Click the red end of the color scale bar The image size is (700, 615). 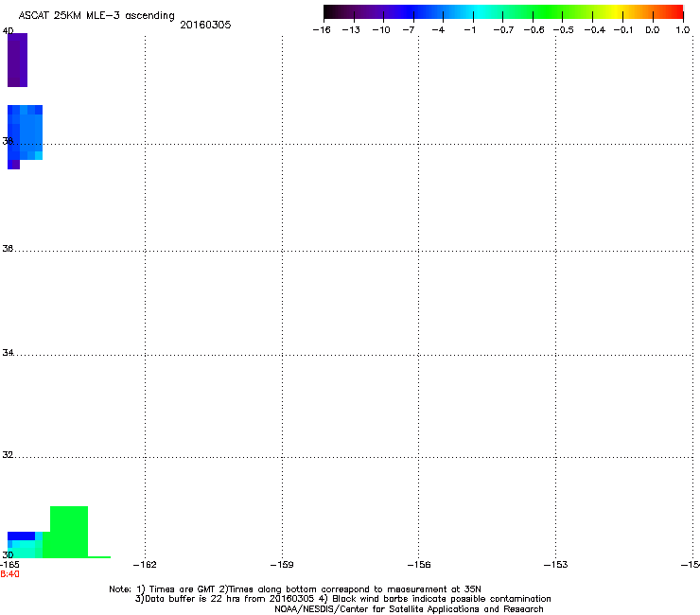(677, 11)
